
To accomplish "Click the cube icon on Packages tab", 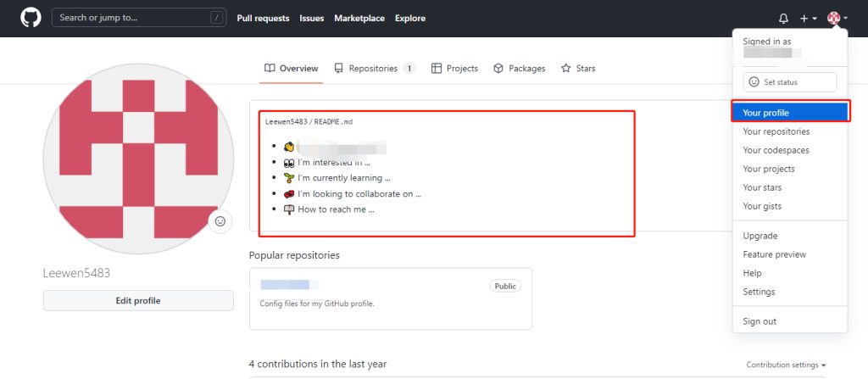I will (x=498, y=68).
